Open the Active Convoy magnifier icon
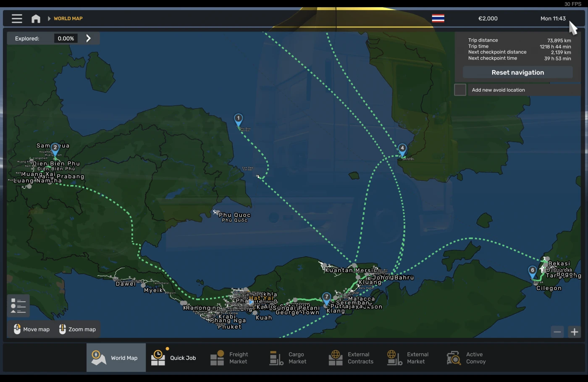588x382 pixels. tap(453, 357)
